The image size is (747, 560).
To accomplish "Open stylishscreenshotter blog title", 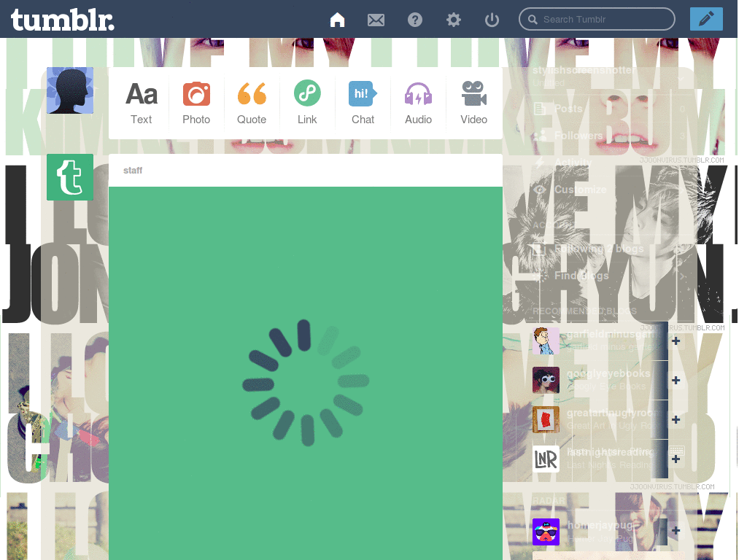I will [x=584, y=71].
